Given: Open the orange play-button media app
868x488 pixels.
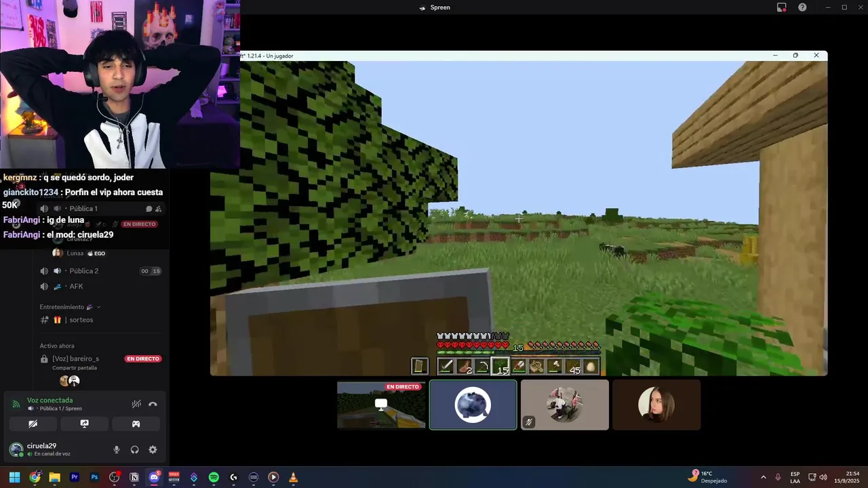Looking at the screenshot, I should coord(273,477).
